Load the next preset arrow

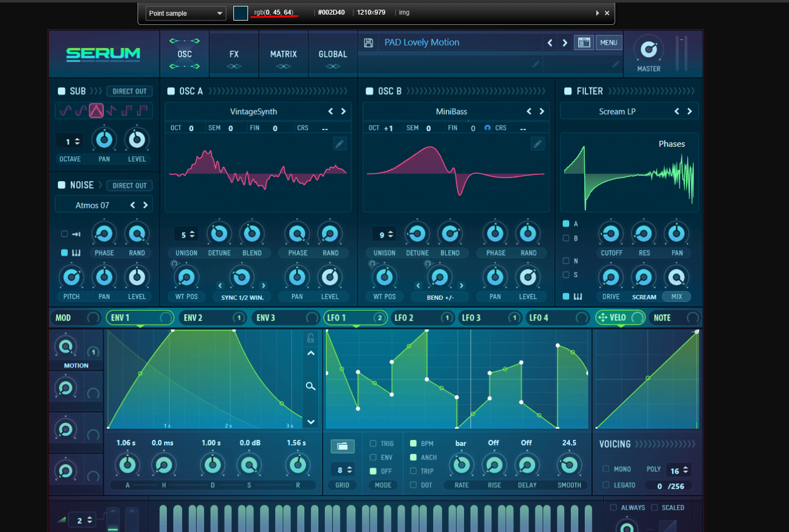tap(565, 43)
